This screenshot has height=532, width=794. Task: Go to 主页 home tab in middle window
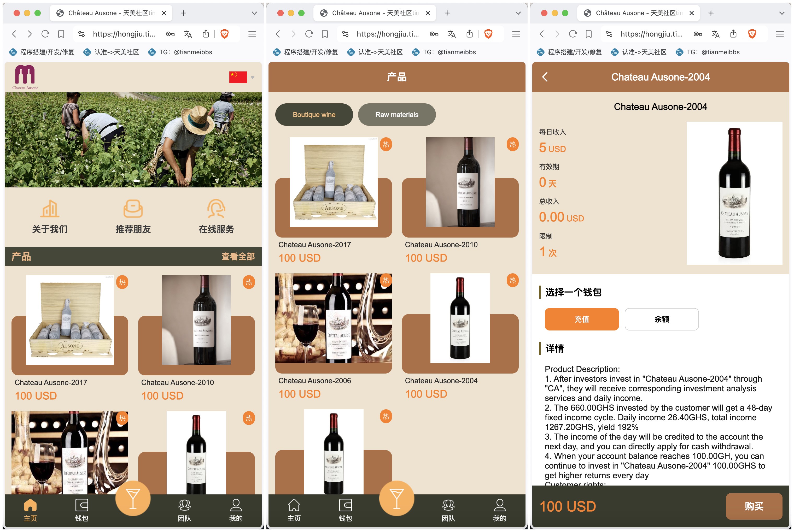[x=294, y=510]
